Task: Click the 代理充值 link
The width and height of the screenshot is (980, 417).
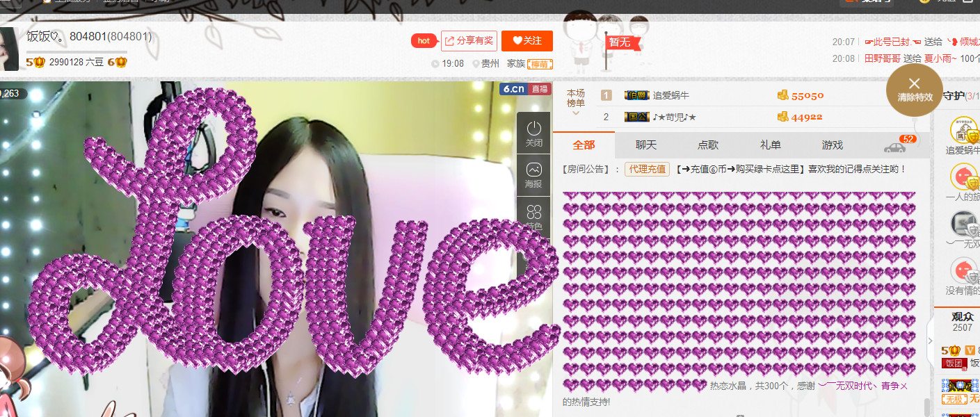Action: [647, 169]
